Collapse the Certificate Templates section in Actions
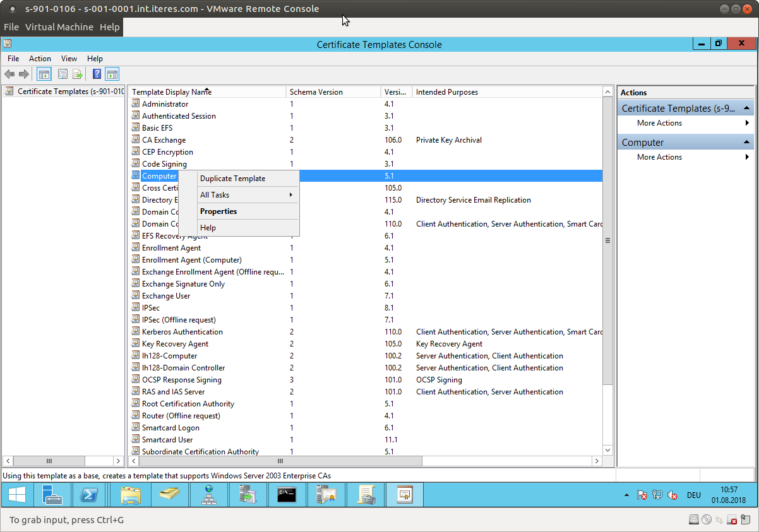Viewport: 759px width, 532px height. pos(747,109)
